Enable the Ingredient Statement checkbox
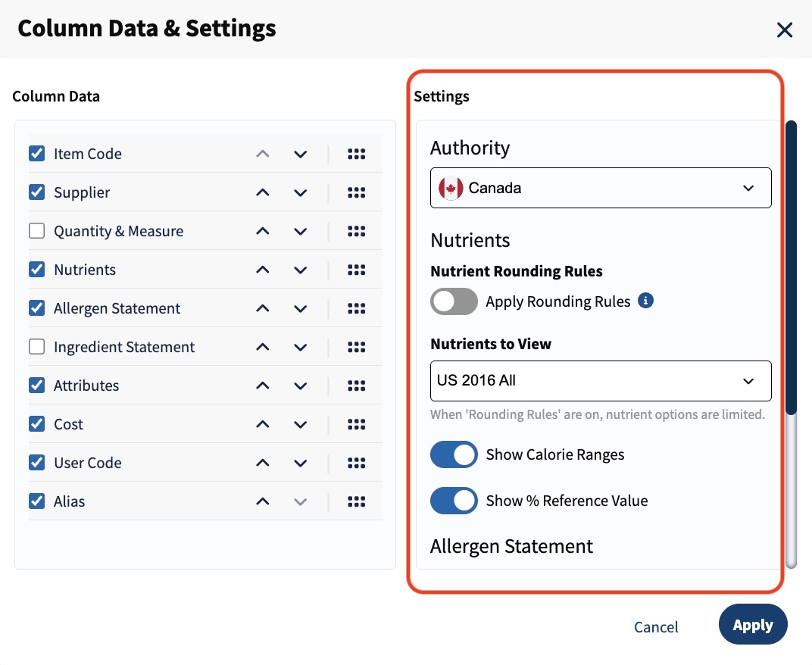Viewport: 812px width, 665px height. 37,346
